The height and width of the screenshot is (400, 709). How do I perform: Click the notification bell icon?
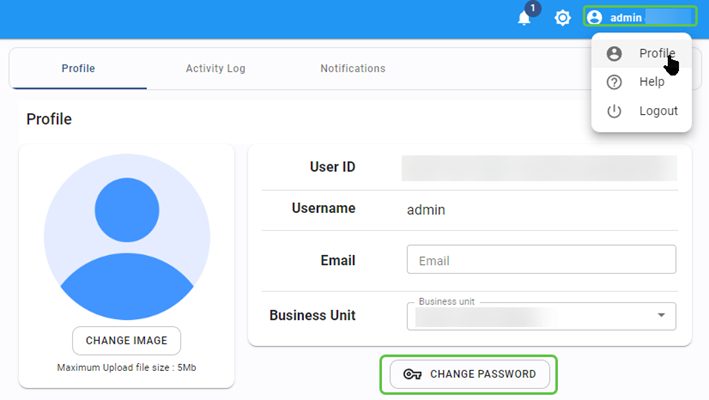click(524, 18)
